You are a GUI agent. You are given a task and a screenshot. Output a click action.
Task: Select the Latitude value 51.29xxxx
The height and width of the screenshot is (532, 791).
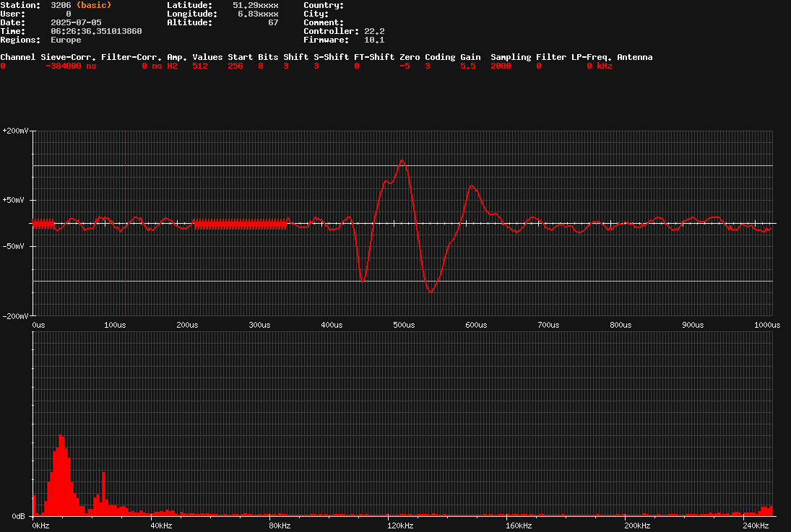pyautogui.click(x=255, y=5)
